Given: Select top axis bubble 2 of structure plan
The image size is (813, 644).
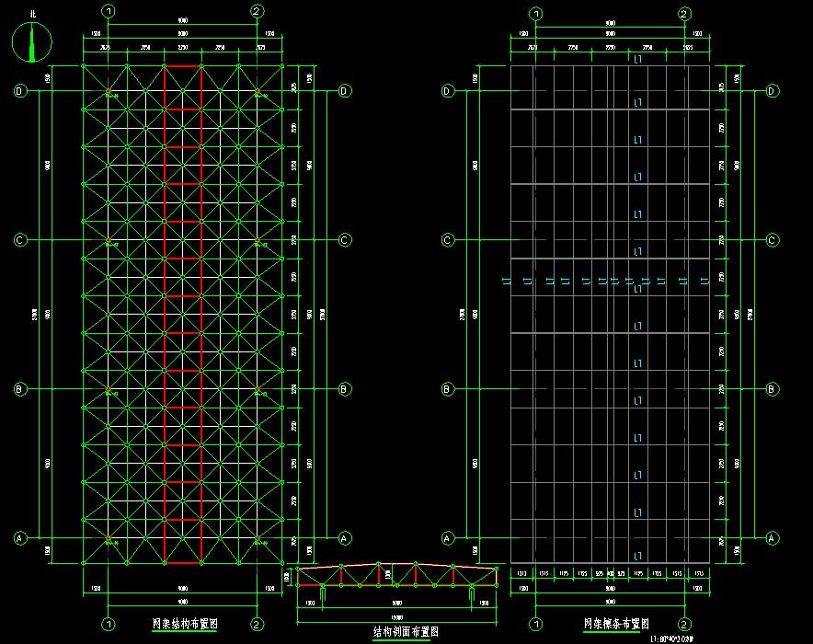Looking at the screenshot, I should pyautogui.click(x=257, y=11).
